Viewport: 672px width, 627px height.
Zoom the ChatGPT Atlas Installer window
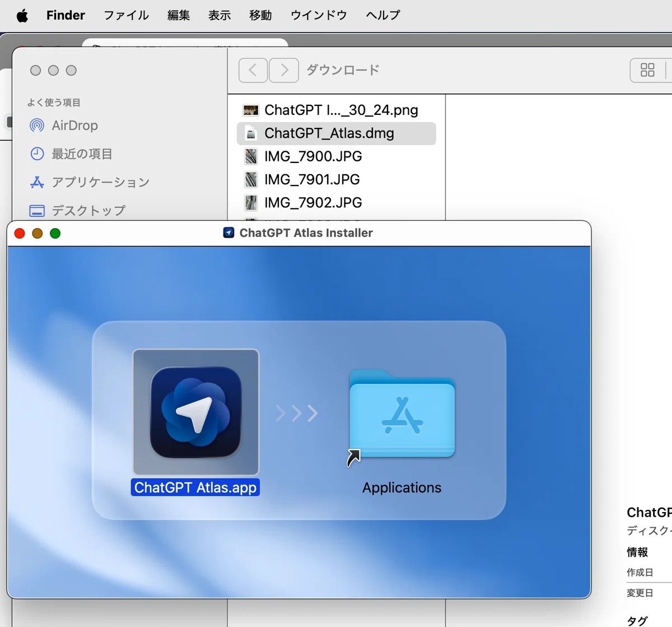(55, 233)
